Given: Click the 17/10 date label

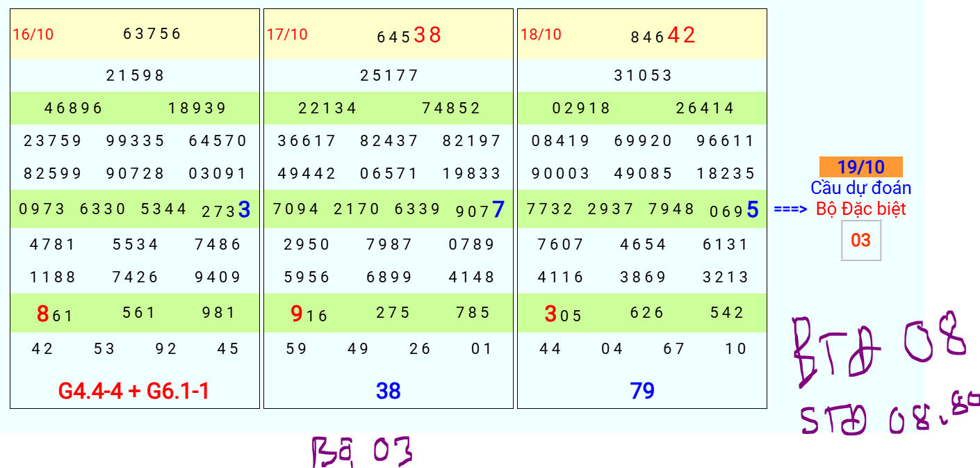Looking at the screenshot, I should (287, 34).
